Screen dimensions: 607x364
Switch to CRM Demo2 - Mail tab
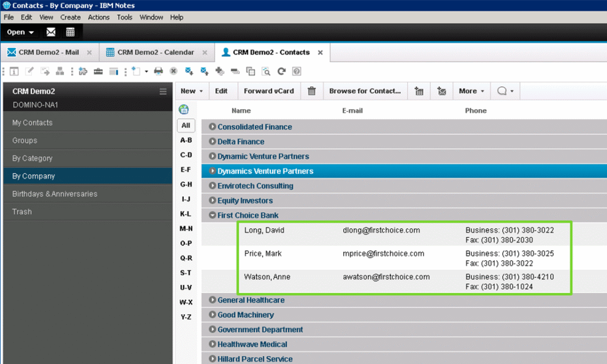pos(49,52)
